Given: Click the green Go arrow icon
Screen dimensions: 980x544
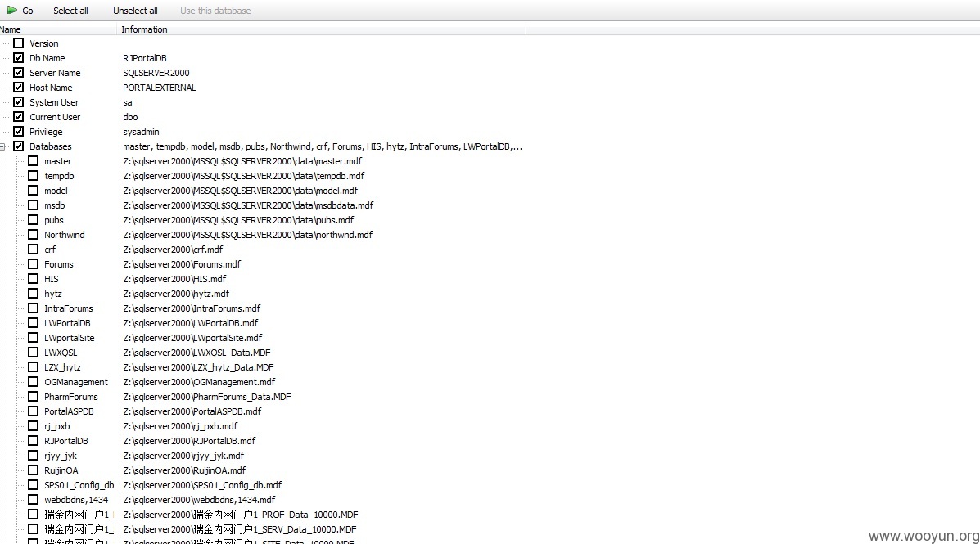Looking at the screenshot, I should pyautogui.click(x=12, y=10).
